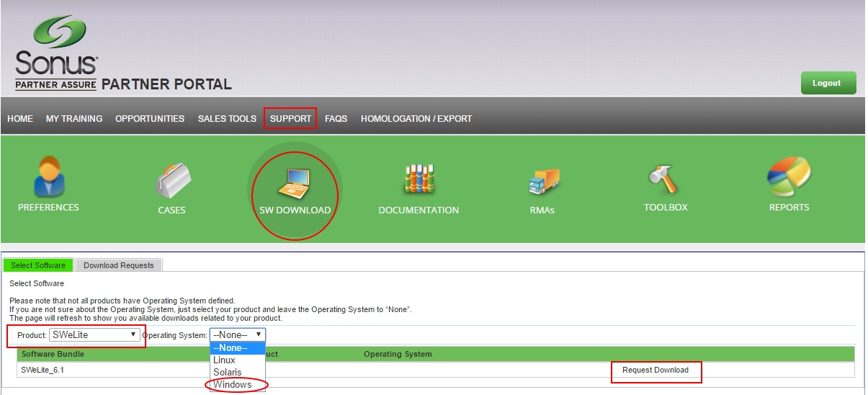Expand the Product dropdown showing SWeLite

click(x=95, y=335)
